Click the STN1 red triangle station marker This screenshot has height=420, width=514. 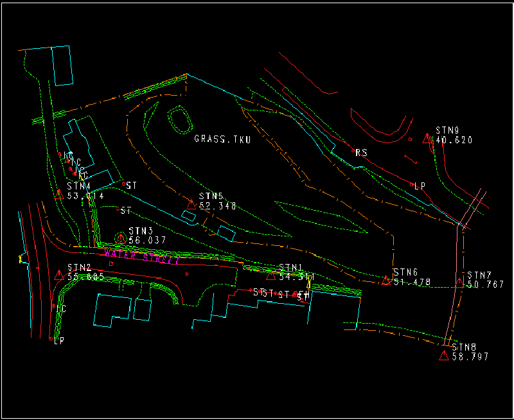pyautogui.click(x=270, y=276)
